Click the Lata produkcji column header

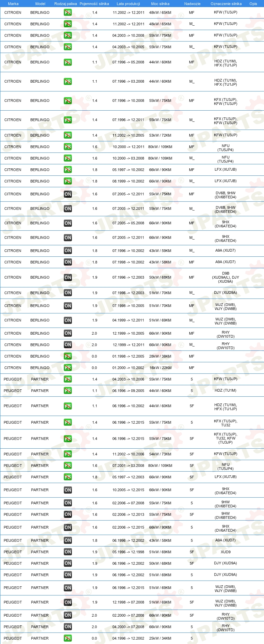(128, 4)
